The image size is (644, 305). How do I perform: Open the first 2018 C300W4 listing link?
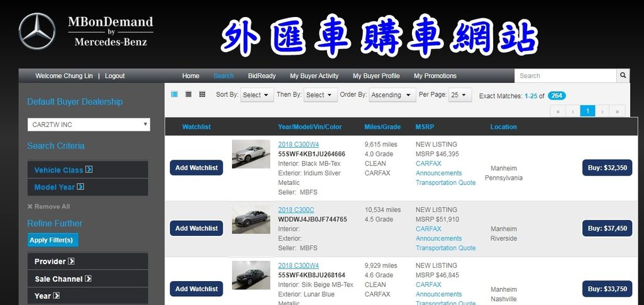tap(298, 144)
